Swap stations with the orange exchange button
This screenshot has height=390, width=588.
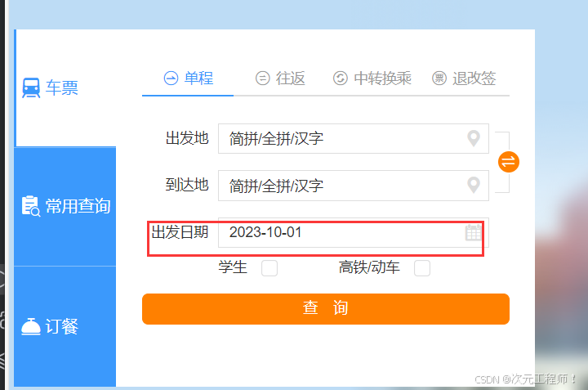[509, 162]
